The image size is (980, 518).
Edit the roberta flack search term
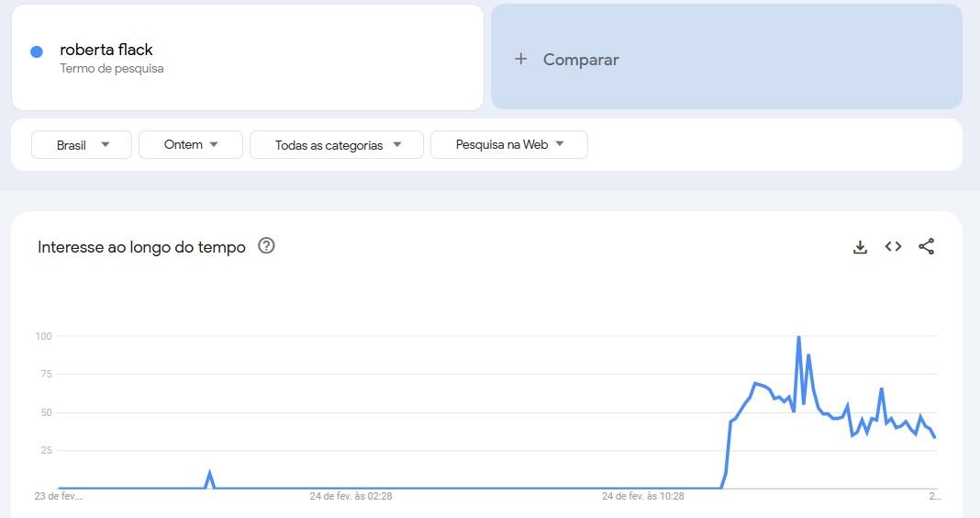coord(106,50)
